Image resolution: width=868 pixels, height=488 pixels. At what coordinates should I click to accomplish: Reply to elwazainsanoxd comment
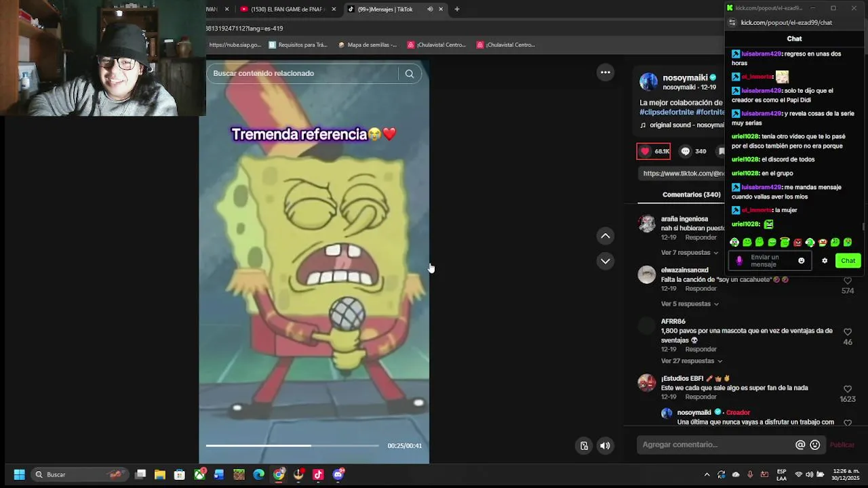coord(701,289)
